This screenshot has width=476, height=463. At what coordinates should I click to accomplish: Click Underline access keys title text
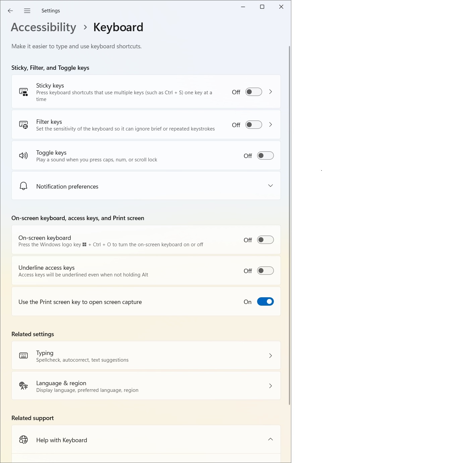tap(47, 268)
